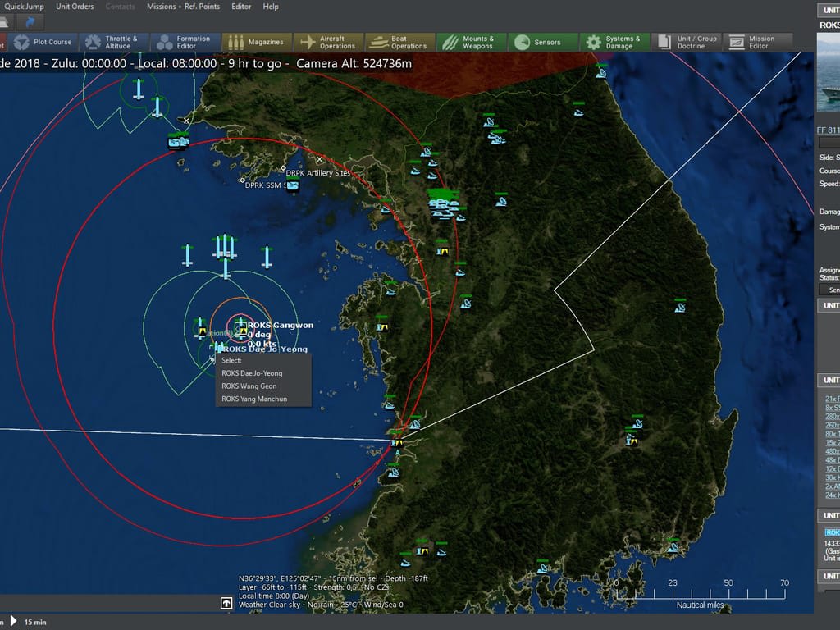
Task: Click the Nautical miles scale bar
Action: pos(701,593)
